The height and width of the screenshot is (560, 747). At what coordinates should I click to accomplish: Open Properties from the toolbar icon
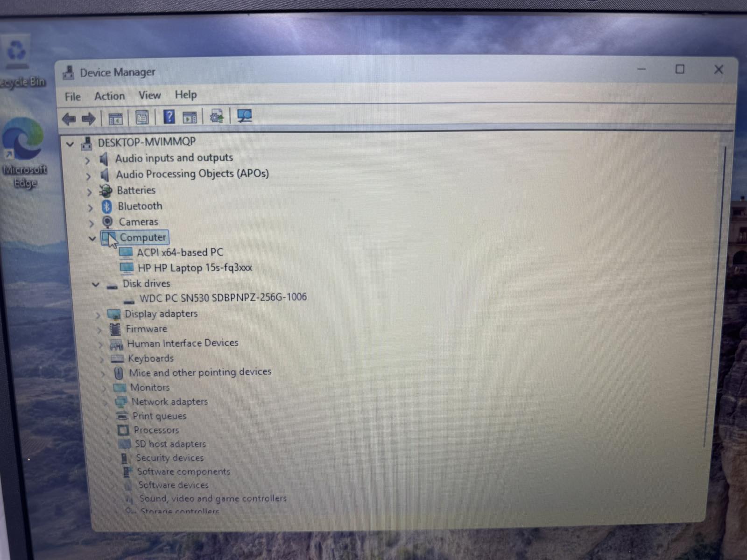point(142,118)
